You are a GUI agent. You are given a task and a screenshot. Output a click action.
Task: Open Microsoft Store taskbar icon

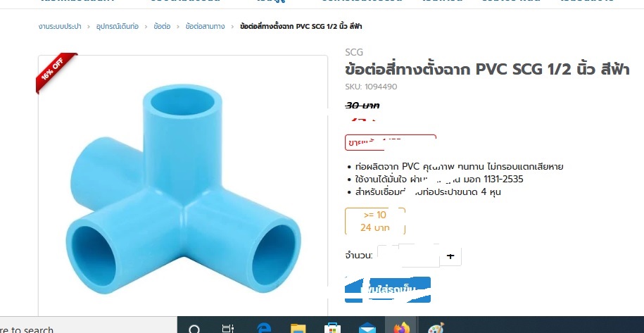coord(332,329)
